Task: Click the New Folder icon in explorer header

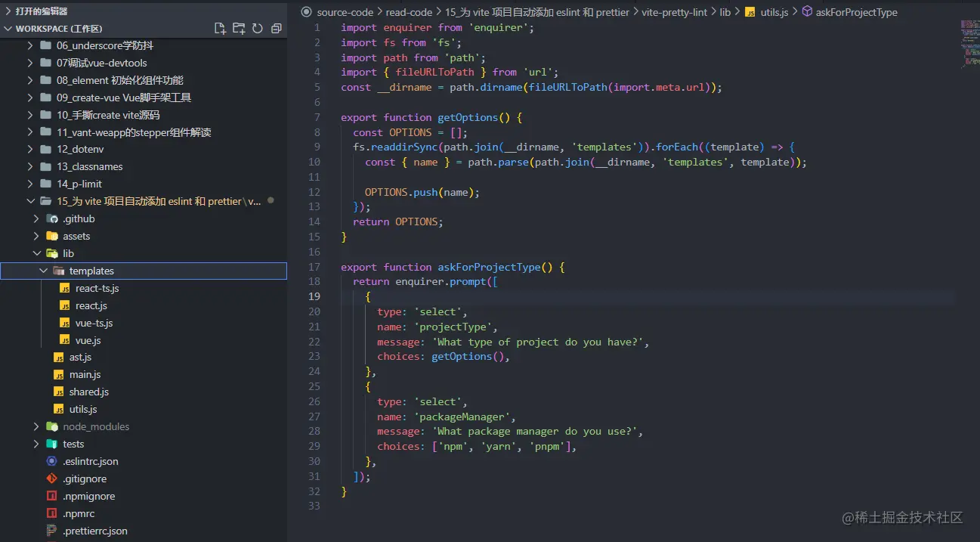Action: 239,28
